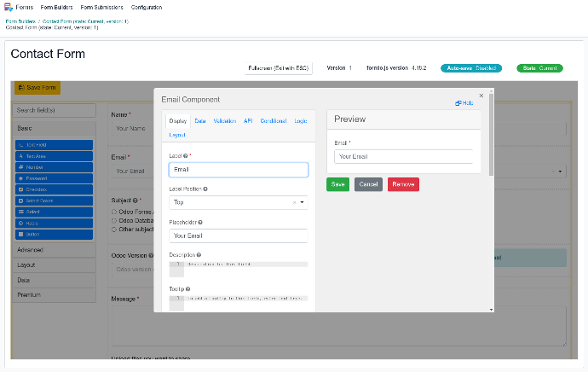Click the Description help icon
The image size is (588, 372).
(x=199, y=254)
